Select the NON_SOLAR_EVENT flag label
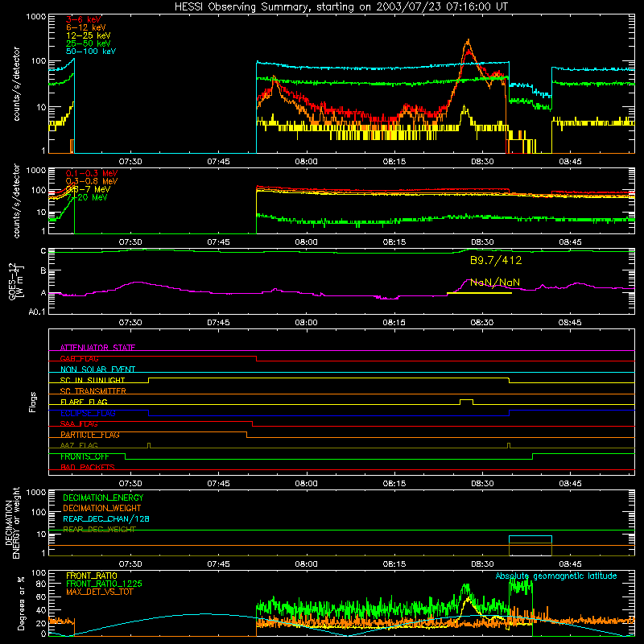 97,369
